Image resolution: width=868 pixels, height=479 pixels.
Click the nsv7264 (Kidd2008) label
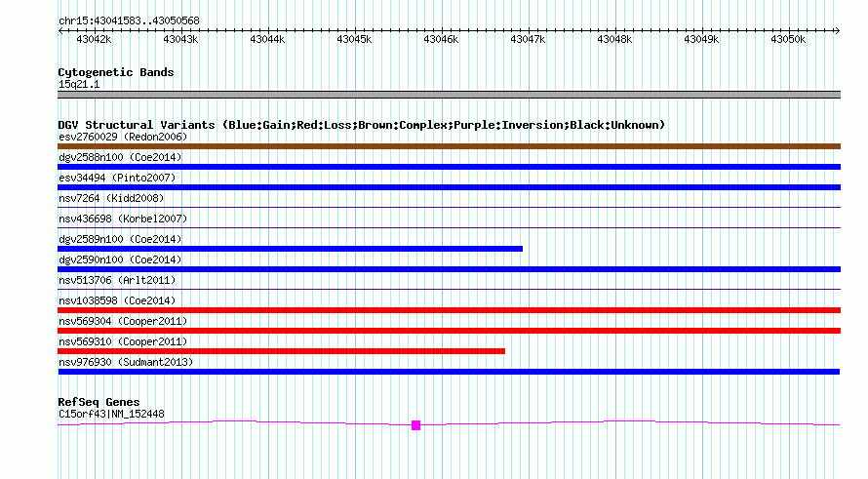pos(111,198)
